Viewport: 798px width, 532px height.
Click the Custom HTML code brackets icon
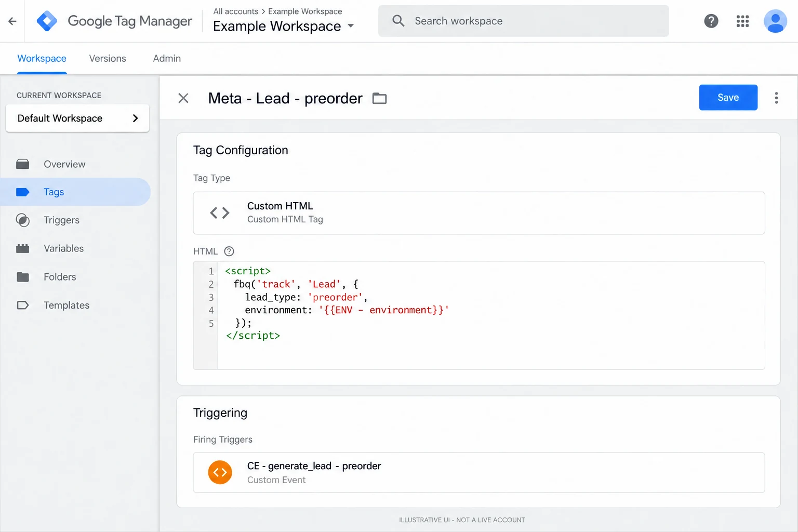click(220, 213)
